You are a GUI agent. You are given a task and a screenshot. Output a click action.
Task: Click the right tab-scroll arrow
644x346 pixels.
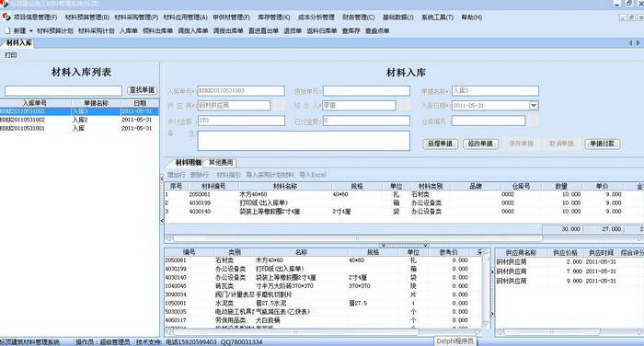click(x=638, y=42)
